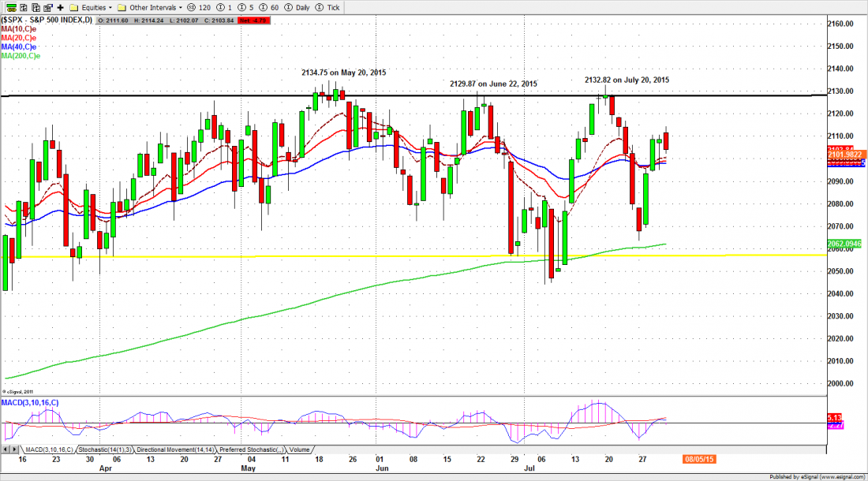This screenshot has width=868, height=481.
Task: Open the symbol search icon beside the chart icon
Action: [x=23, y=7]
